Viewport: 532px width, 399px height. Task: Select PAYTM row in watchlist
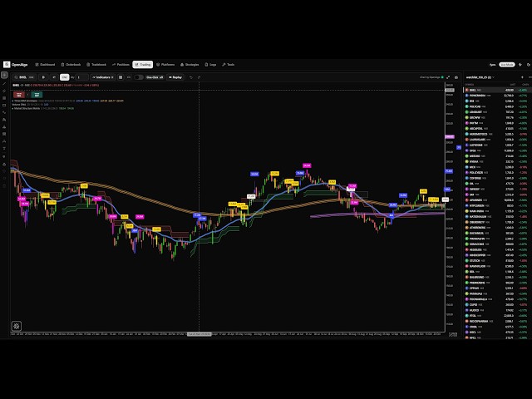click(x=497, y=123)
